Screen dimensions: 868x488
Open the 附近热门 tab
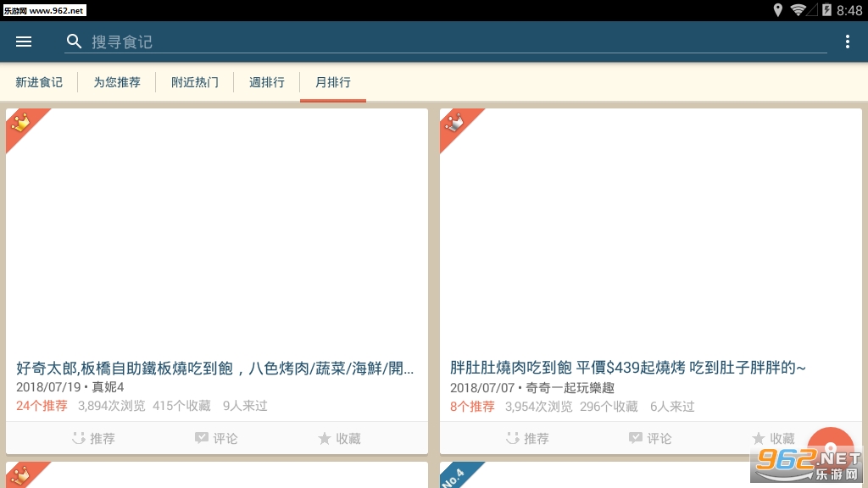coord(194,82)
